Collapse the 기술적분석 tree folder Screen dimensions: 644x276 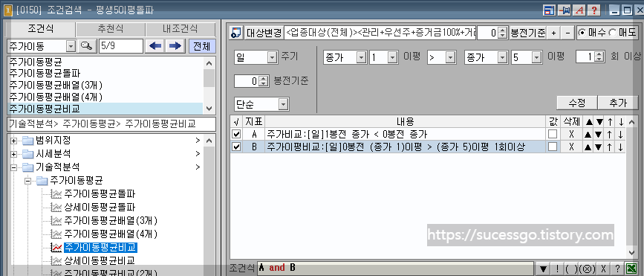14,167
